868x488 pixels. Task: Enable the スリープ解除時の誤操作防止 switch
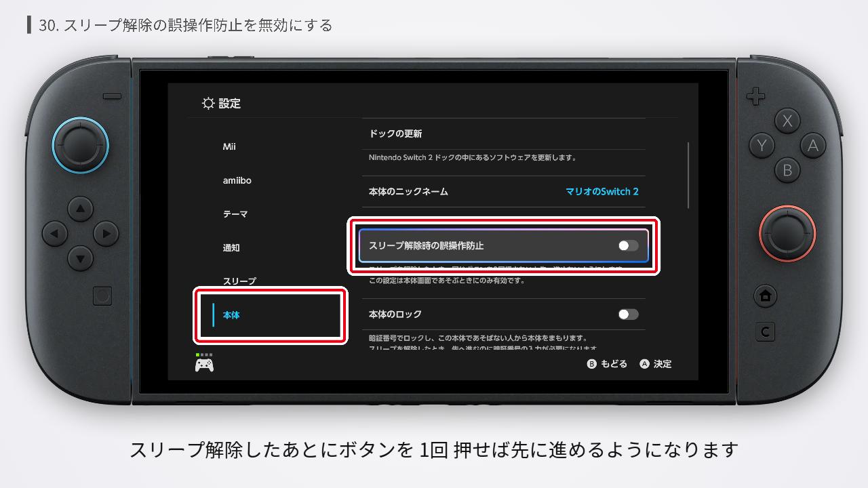coord(628,245)
